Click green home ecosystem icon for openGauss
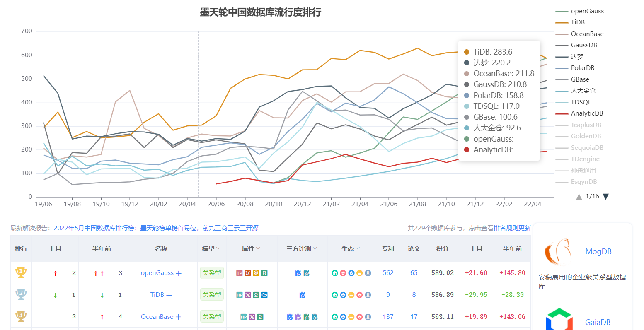644x330 pixels. click(335, 273)
